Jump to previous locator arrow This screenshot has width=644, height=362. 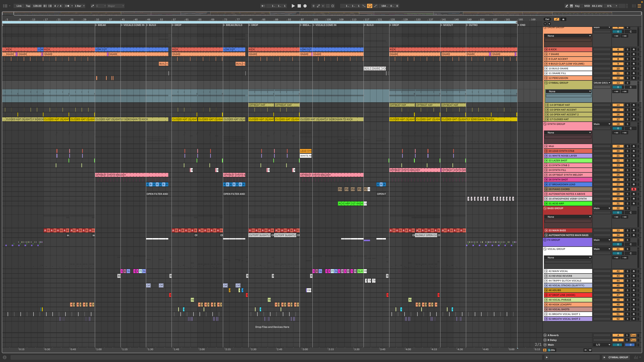[545, 24]
